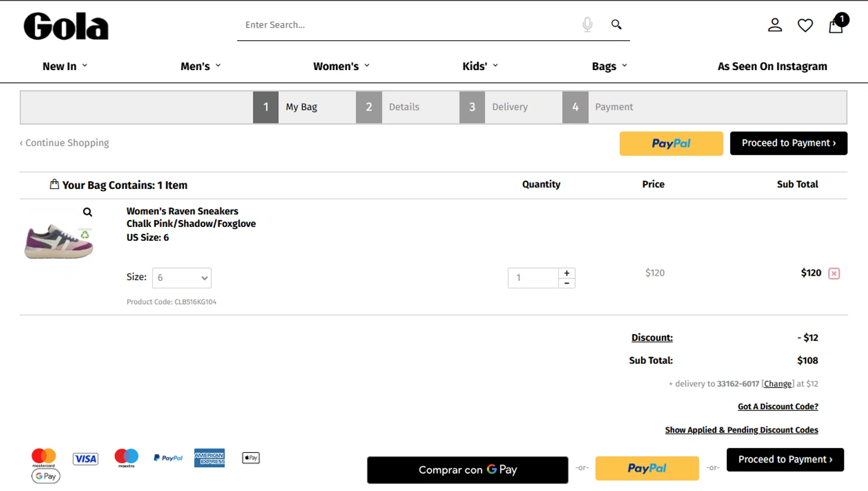Viewport: 868px width, 491px height.
Task: Open the Size dropdown showing 6
Action: click(x=182, y=278)
